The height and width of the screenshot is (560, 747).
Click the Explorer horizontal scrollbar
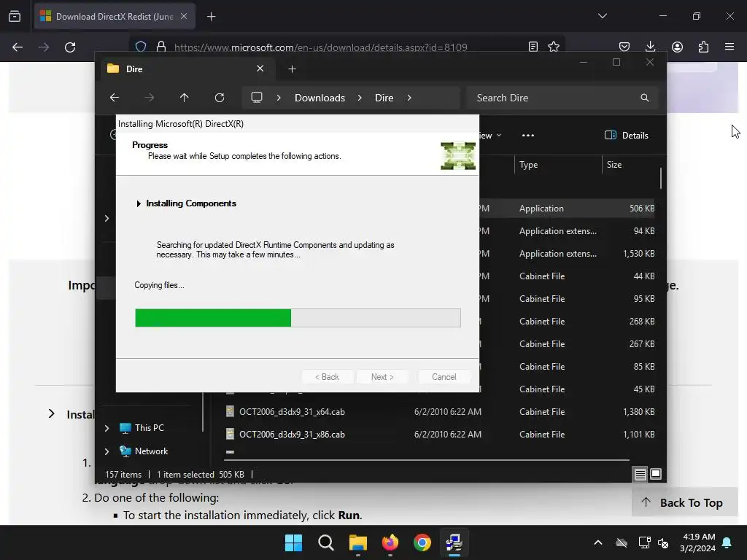click(x=426, y=460)
